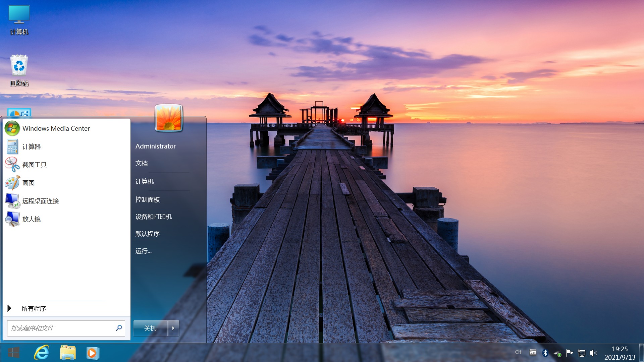Click 运行 to open Run dialog
Image resolution: width=644 pixels, height=362 pixels.
click(144, 251)
